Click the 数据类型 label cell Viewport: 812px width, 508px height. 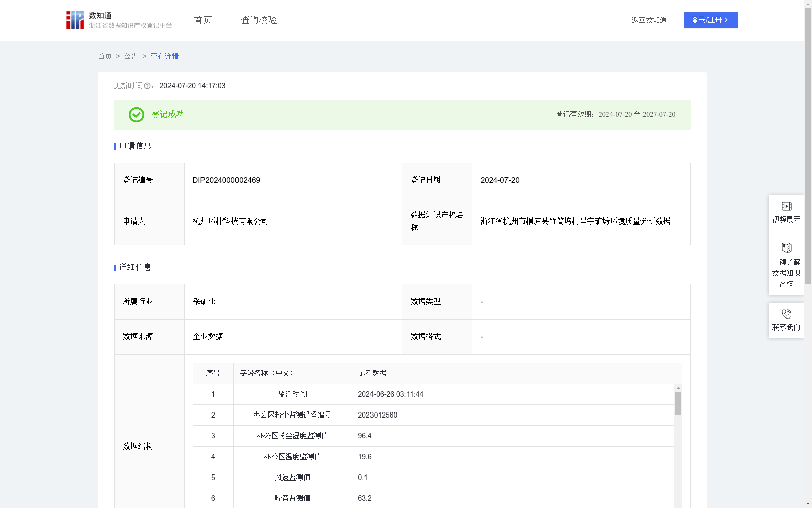tap(437, 302)
